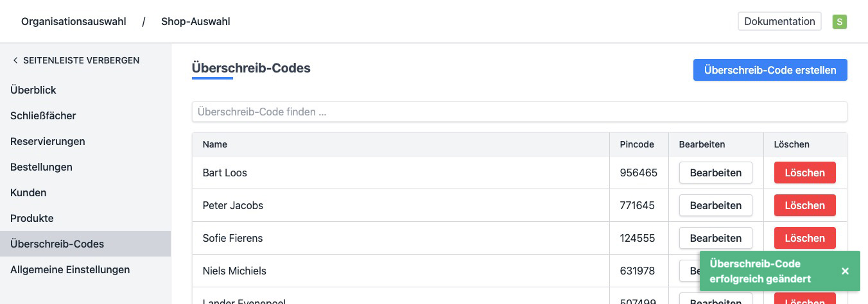Screen dimensions: 868x304
Task: Open the Dokumentation link
Action: point(779,21)
